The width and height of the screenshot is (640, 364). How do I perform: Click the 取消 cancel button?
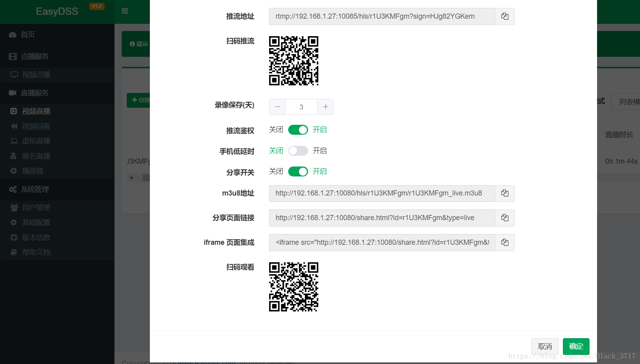coord(545,347)
